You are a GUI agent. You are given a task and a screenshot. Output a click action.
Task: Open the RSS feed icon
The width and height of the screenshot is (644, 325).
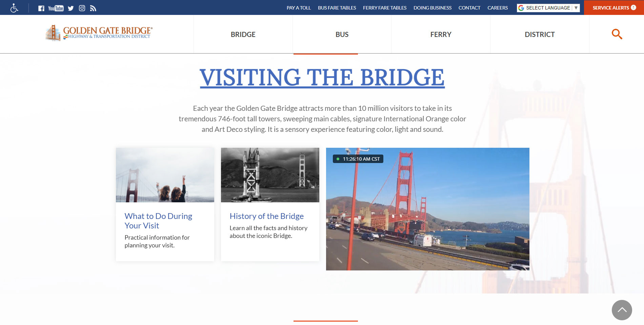(x=93, y=8)
